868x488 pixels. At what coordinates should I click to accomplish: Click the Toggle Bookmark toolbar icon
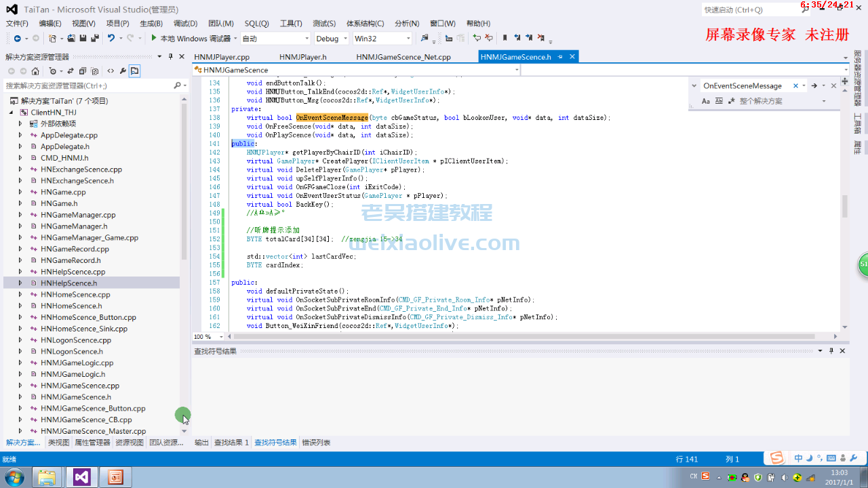pos(505,39)
